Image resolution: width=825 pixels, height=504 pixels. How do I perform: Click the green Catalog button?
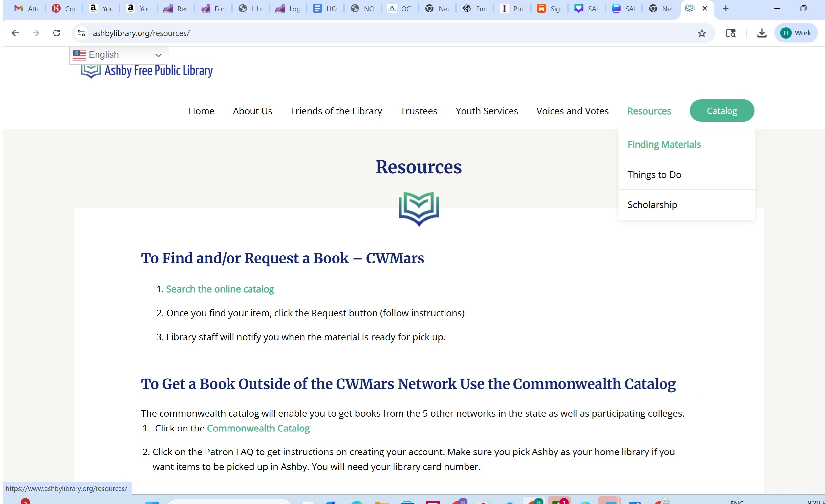click(722, 111)
